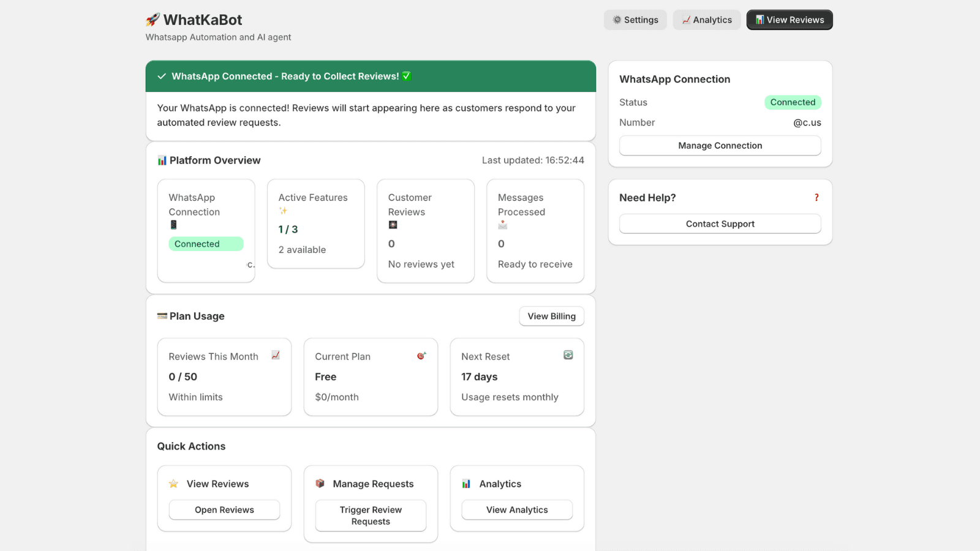Trigger Review Requests under Quick Actions
Image resolution: width=980 pixels, height=551 pixels.
click(370, 515)
